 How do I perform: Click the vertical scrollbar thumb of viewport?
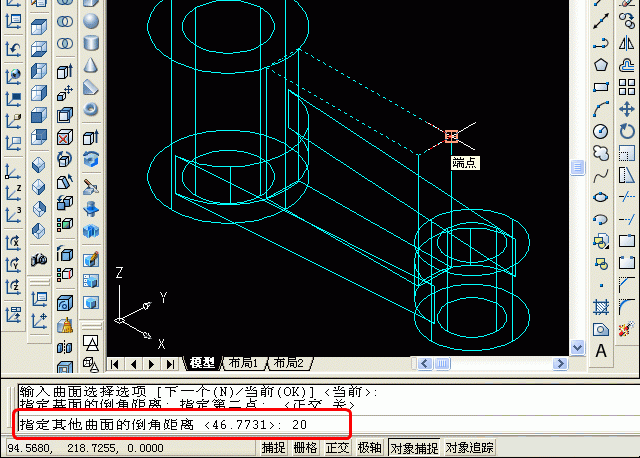pos(577,167)
